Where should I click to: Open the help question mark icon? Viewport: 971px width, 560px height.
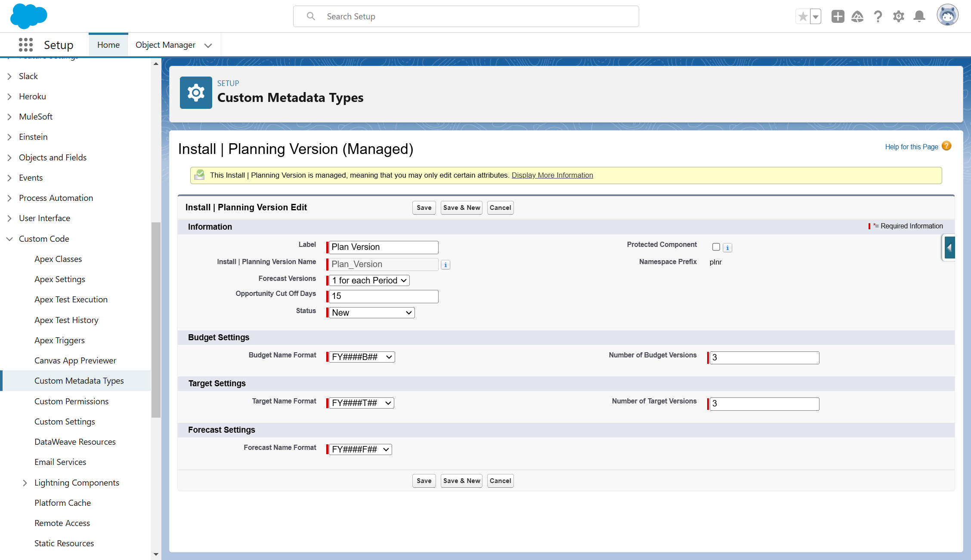878,17
